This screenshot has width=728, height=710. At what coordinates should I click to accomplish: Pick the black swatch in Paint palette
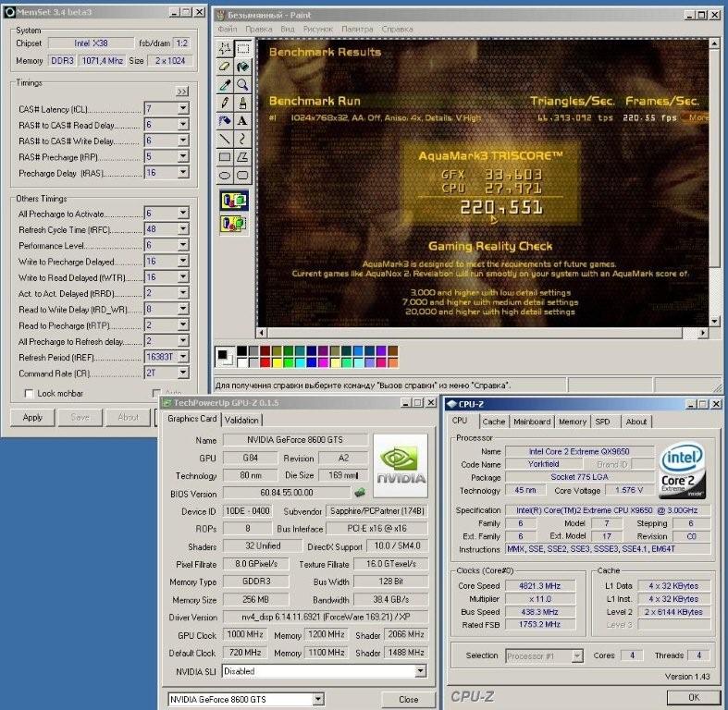point(241,350)
